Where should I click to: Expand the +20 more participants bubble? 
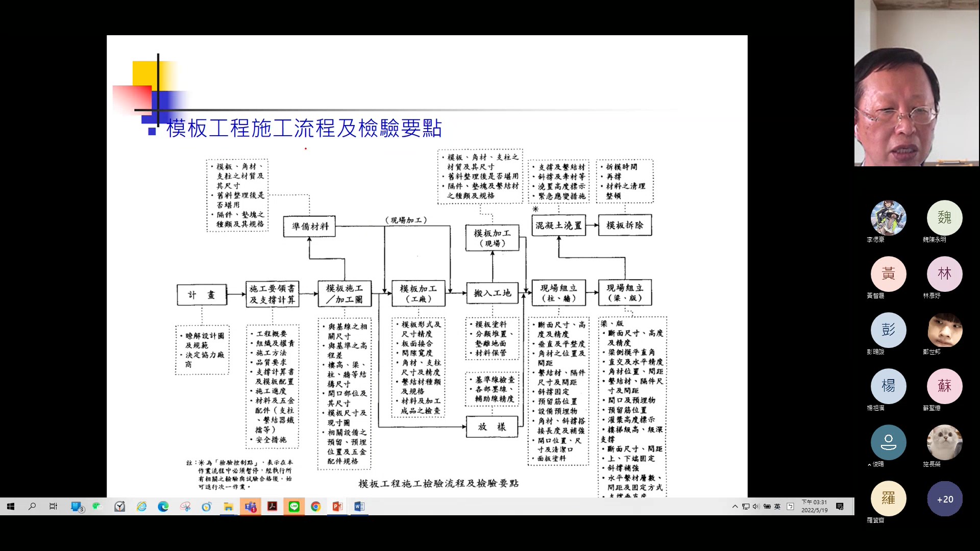coord(945,499)
